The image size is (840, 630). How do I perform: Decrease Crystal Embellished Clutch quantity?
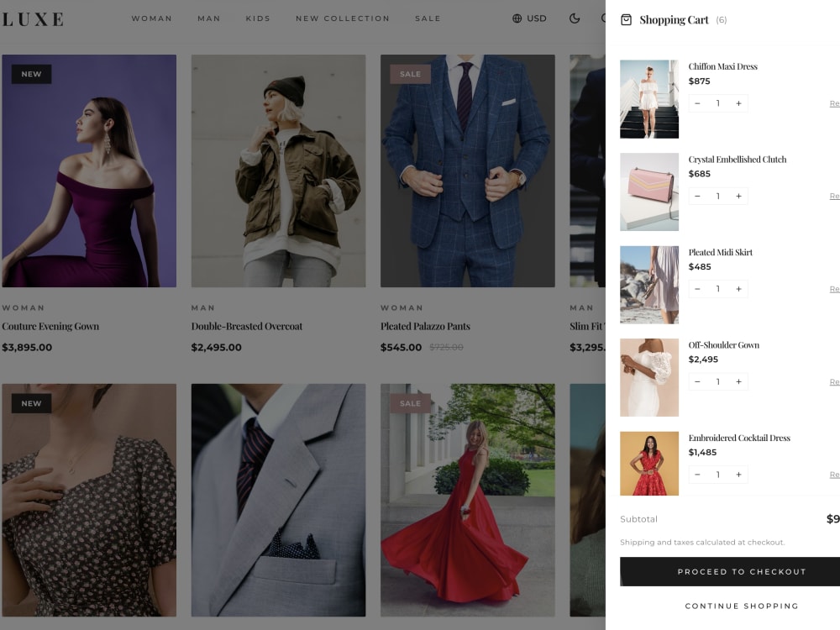pyautogui.click(x=697, y=196)
